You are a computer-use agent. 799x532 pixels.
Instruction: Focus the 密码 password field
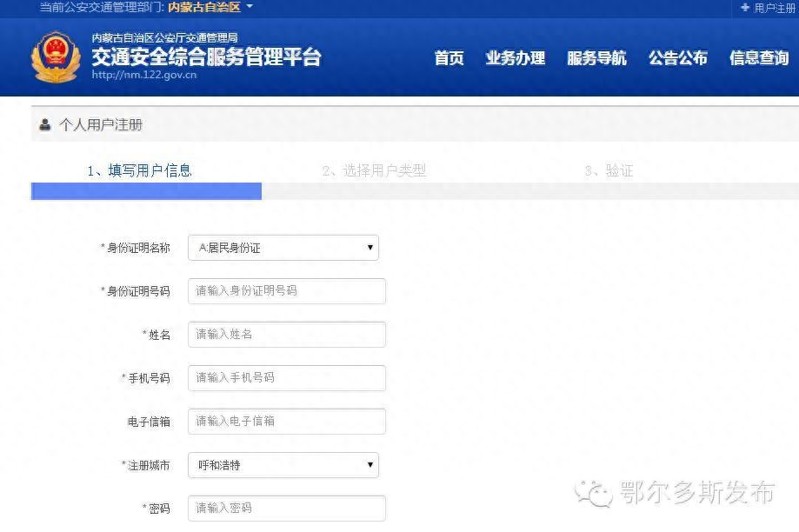click(286, 508)
